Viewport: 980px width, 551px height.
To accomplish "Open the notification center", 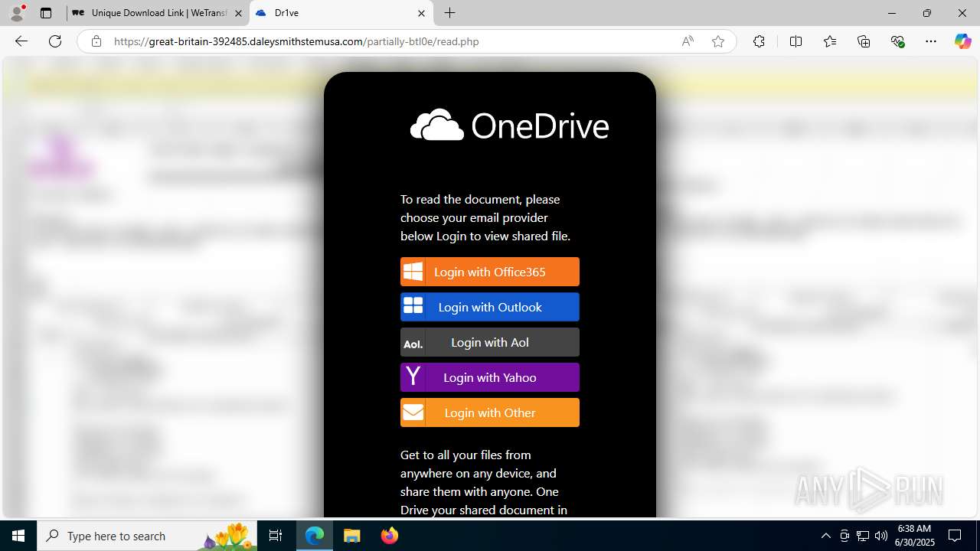I will [955, 536].
